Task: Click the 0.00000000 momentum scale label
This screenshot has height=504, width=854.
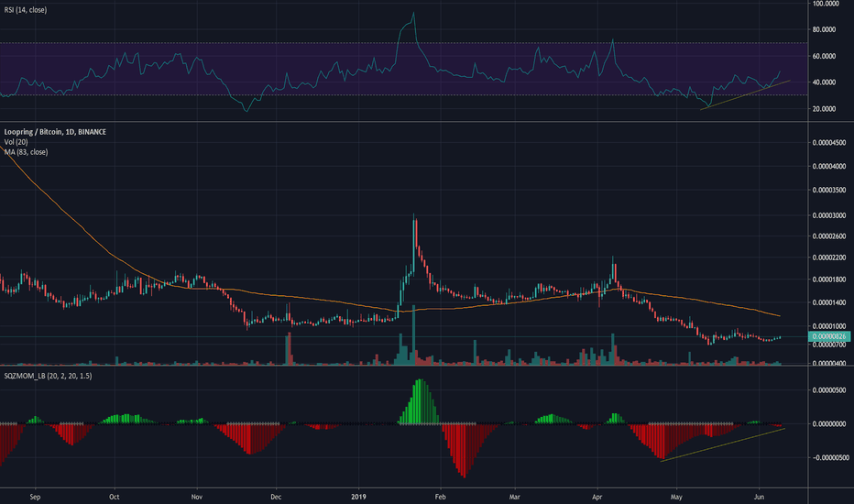Action: tap(829, 424)
